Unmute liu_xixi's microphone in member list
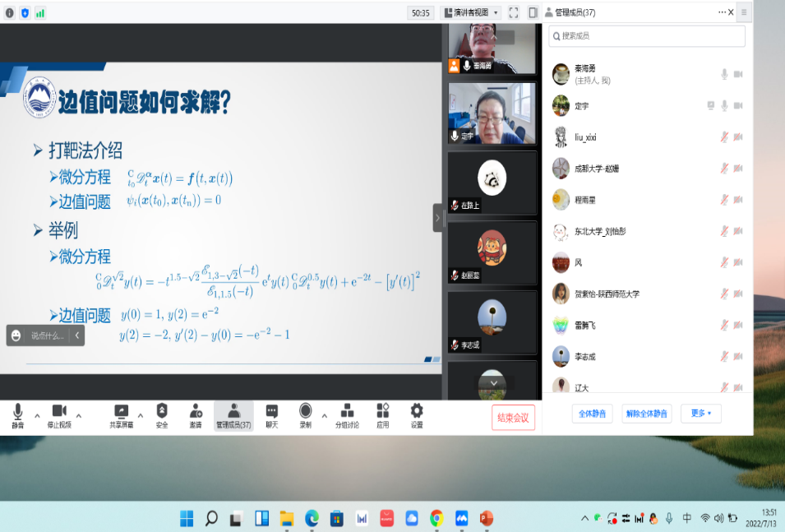 [x=724, y=137]
